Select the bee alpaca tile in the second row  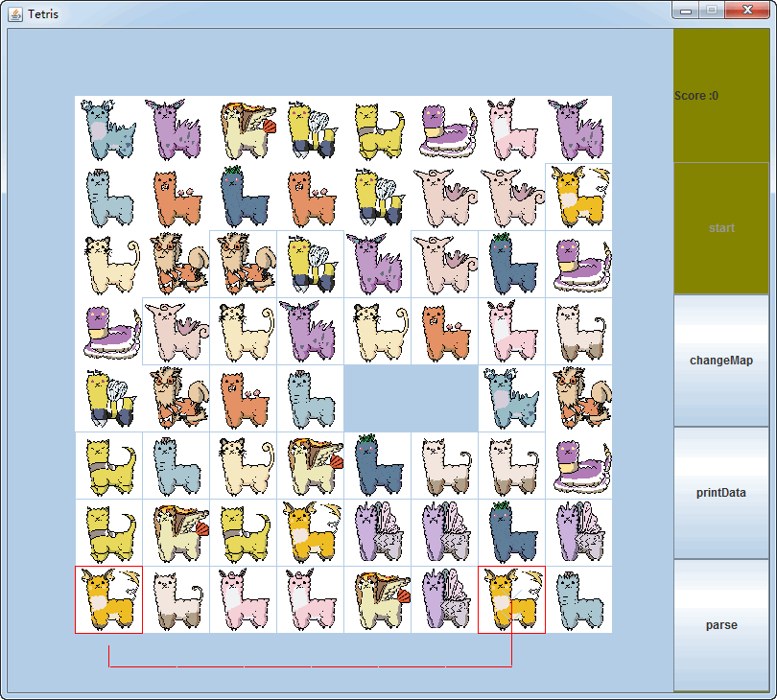pyautogui.click(x=377, y=198)
